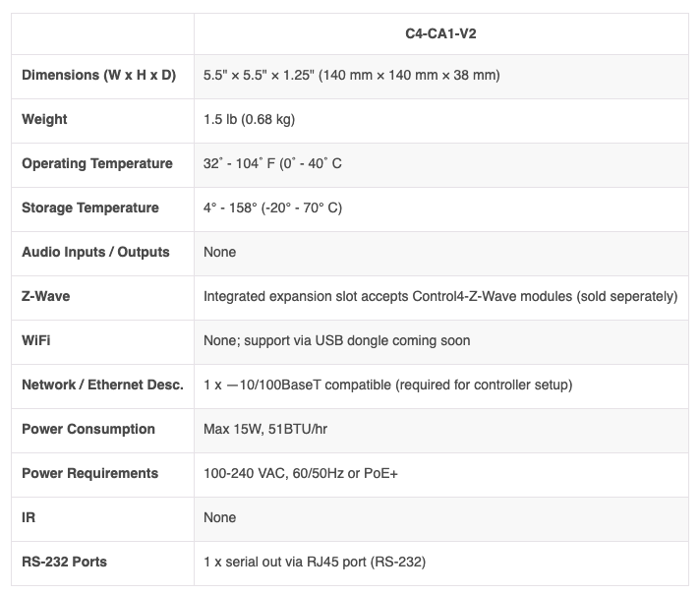Select the Operating Temperature label

(x=97, y=164)
